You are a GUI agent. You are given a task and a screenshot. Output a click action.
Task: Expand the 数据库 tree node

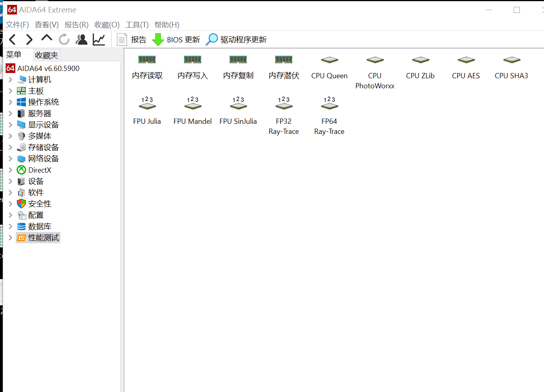pos(10,226)
